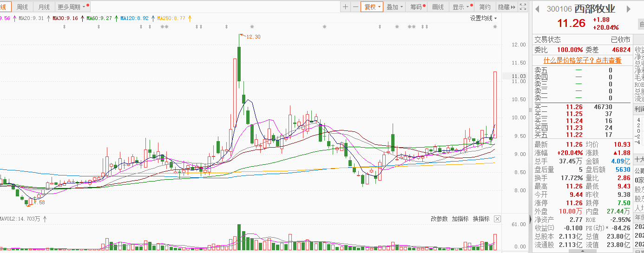Image resolution: width=644 pixels, height=253 pixels.
Task: Click the MA60 upward arrow indicator
Action: 116,18
